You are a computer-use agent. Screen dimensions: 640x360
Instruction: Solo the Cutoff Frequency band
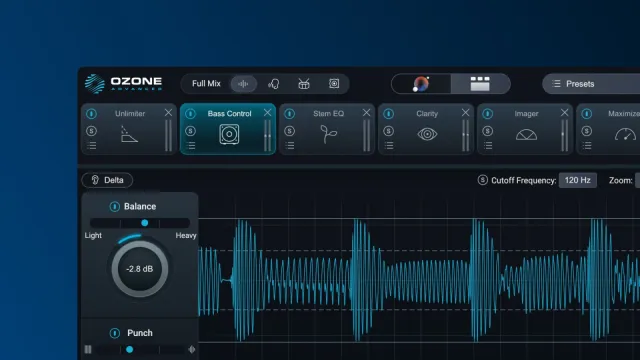point(482,180)
